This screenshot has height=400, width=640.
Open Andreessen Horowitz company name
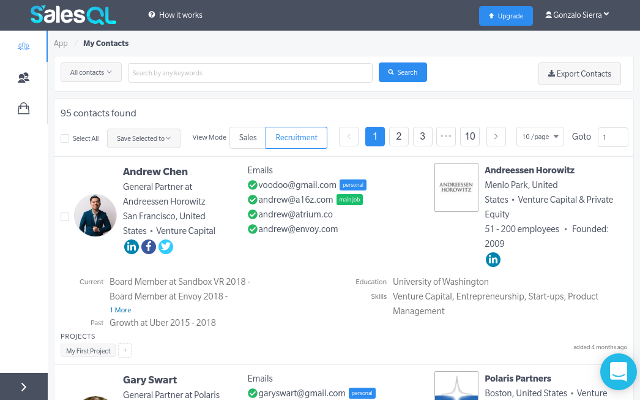(529, 170)
